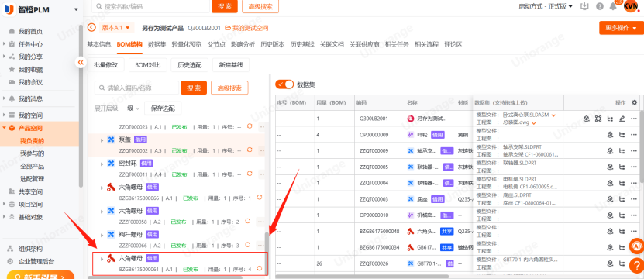Click refresh icon beside ZZQT000002 泵盖
The height and width of the screenshot is (279, 644).
(x=250, y=150)
